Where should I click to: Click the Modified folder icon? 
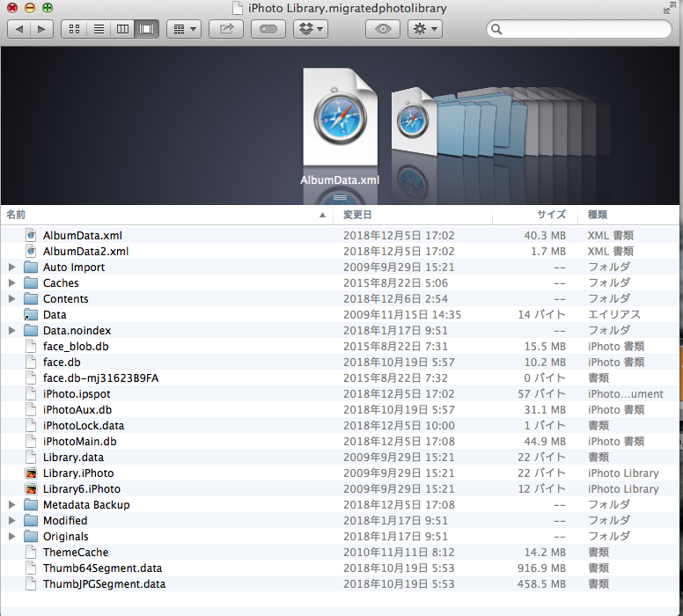pos(31,521)
